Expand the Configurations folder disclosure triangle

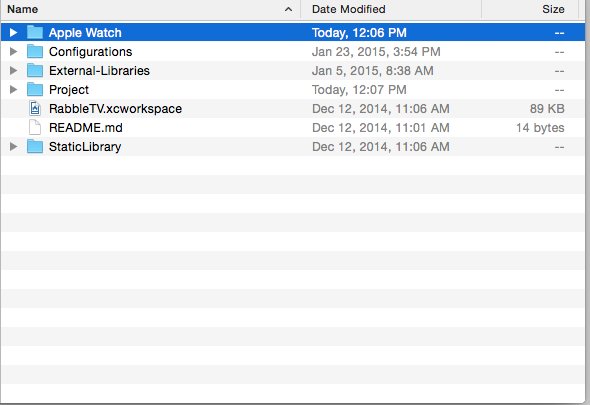(13, 52)
